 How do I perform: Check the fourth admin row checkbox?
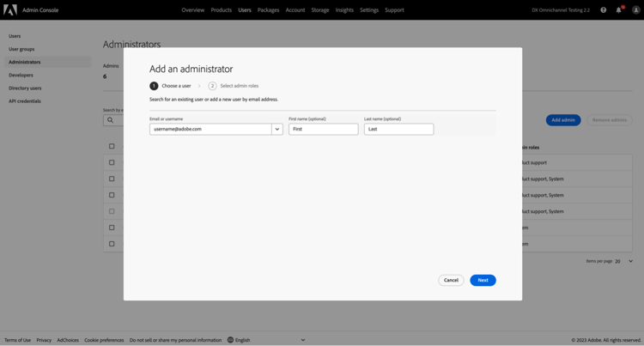coord(112,211)
